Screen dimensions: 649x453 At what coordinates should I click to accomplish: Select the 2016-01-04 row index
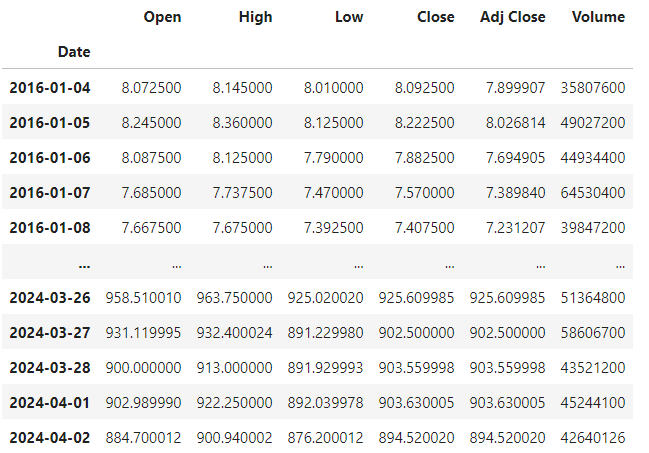click(x=50, y=88)
